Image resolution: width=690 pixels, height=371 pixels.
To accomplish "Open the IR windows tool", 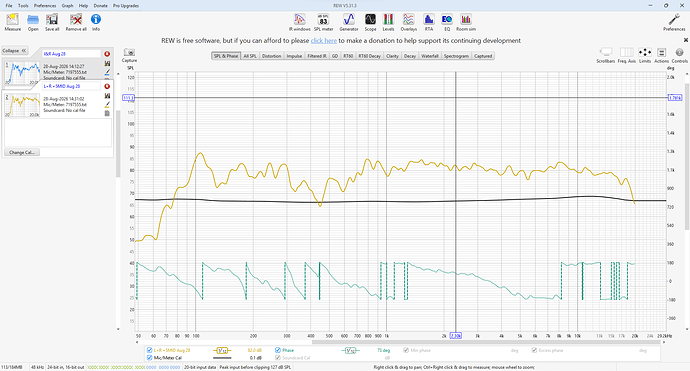I will 300,22.
